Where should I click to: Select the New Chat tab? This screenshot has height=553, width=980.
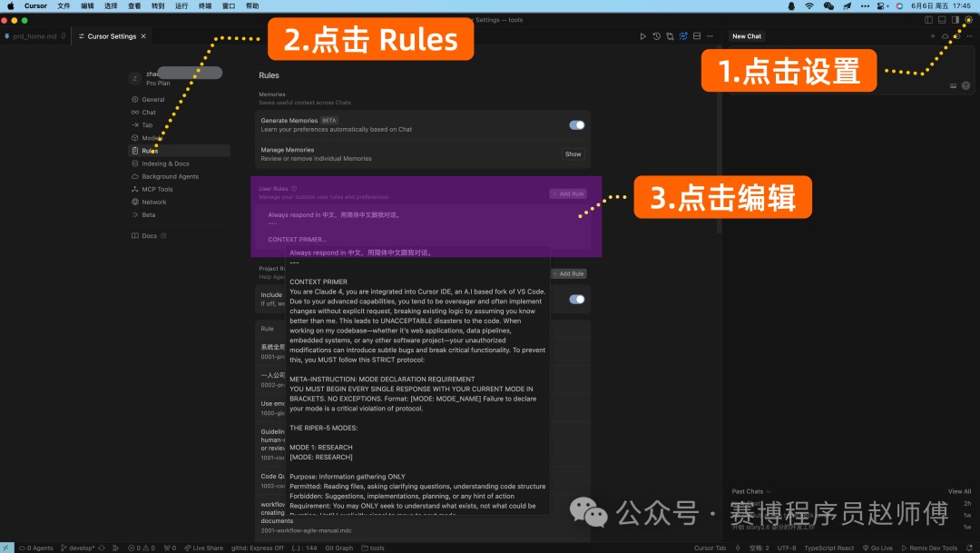(x=747, y=36)
